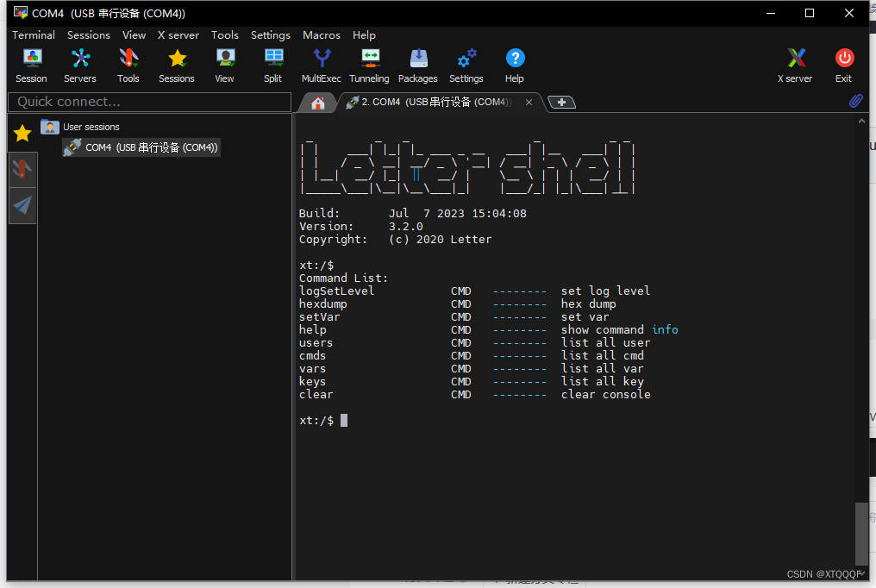Enable MultiExec mode
The height and width of the screenshot is (588, 876).
(x=321, y=59)
